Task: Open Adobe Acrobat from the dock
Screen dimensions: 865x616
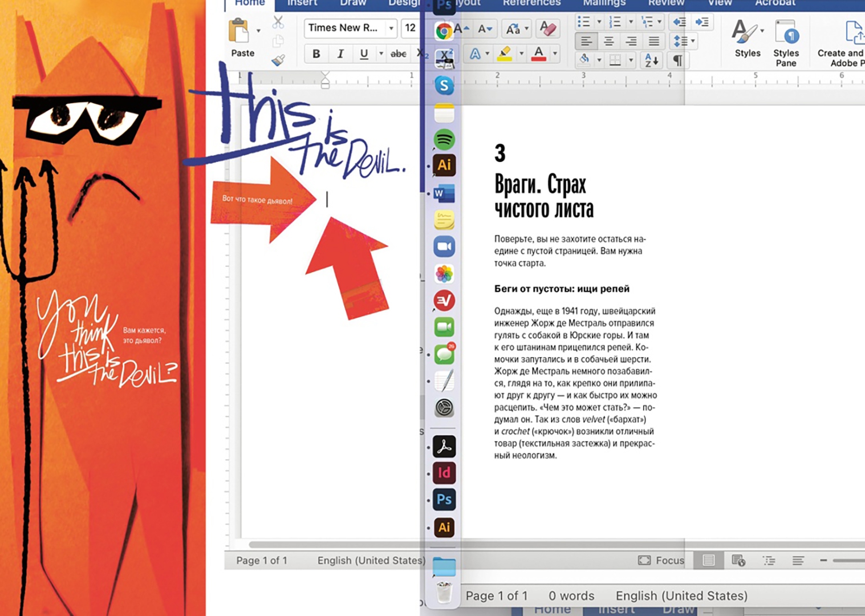Action: click(x=444, y=447)
